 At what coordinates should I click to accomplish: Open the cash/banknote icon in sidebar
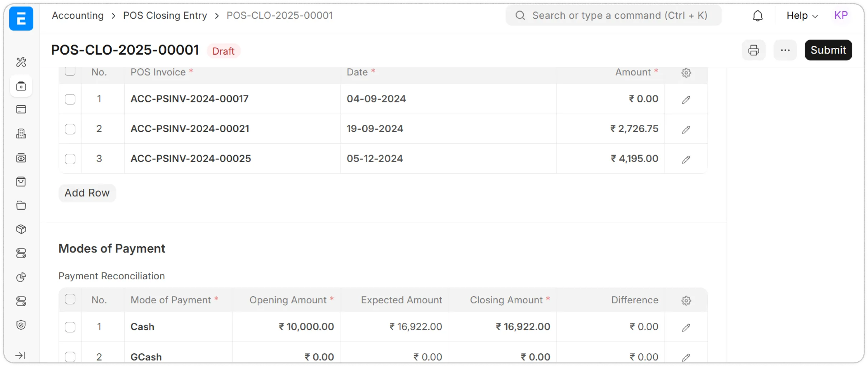[x=22, y=158]
